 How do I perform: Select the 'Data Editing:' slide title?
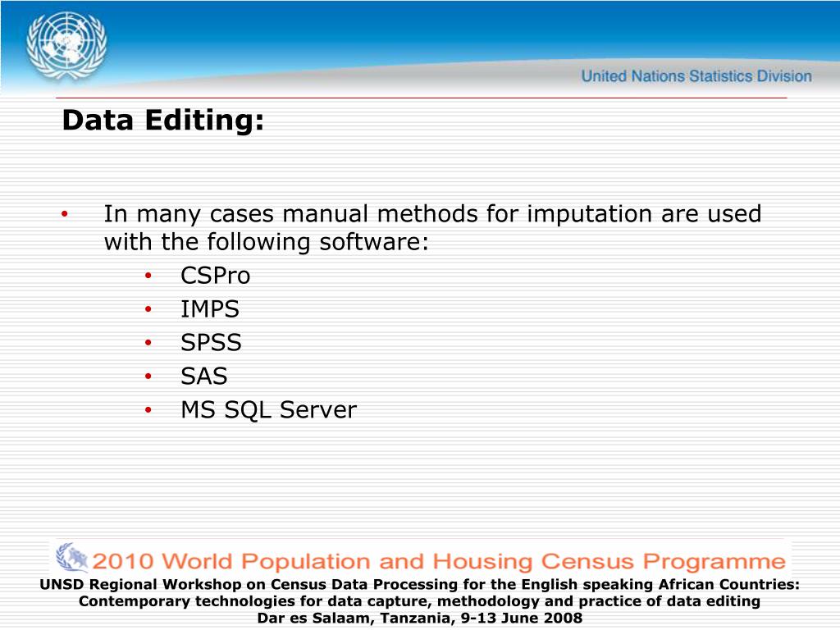163,120
